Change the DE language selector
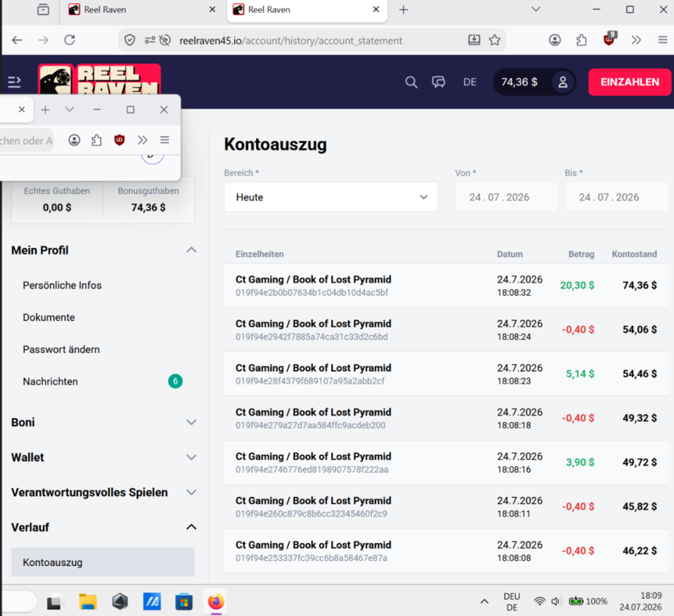The image size is (674, 616). click(x=470, y=82)
